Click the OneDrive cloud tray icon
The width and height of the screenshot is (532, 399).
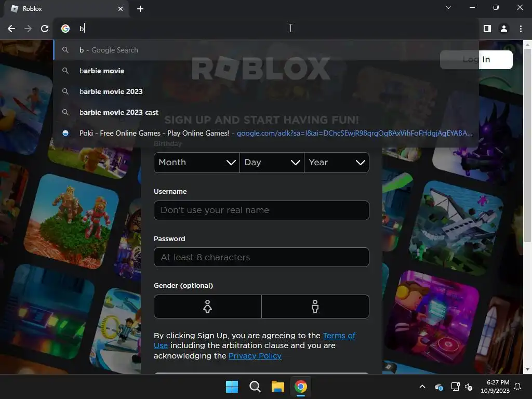point(438,387)
